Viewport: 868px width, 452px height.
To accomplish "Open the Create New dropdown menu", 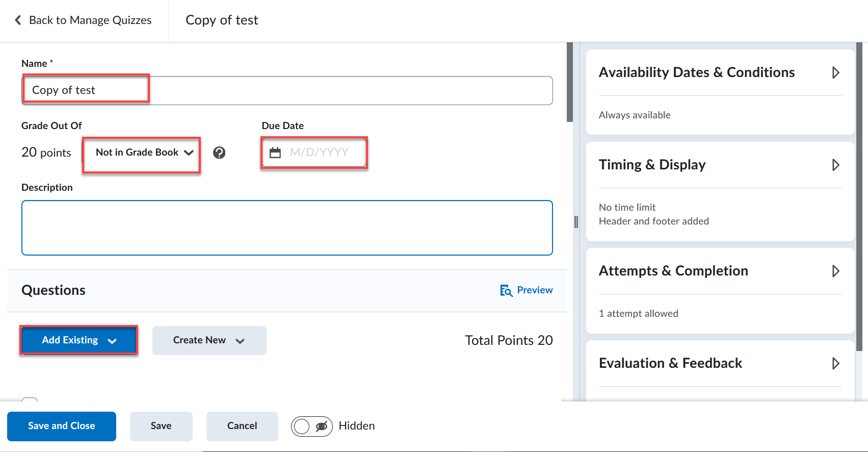I will pos(209,340).
